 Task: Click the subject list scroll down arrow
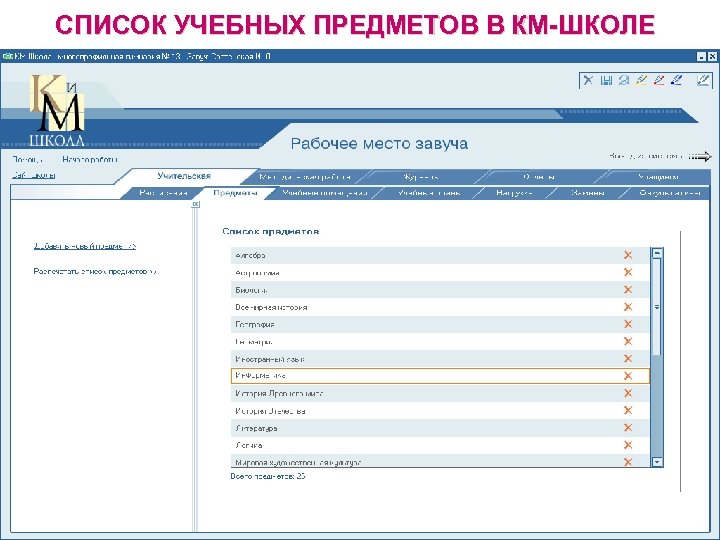coord(657,462)
